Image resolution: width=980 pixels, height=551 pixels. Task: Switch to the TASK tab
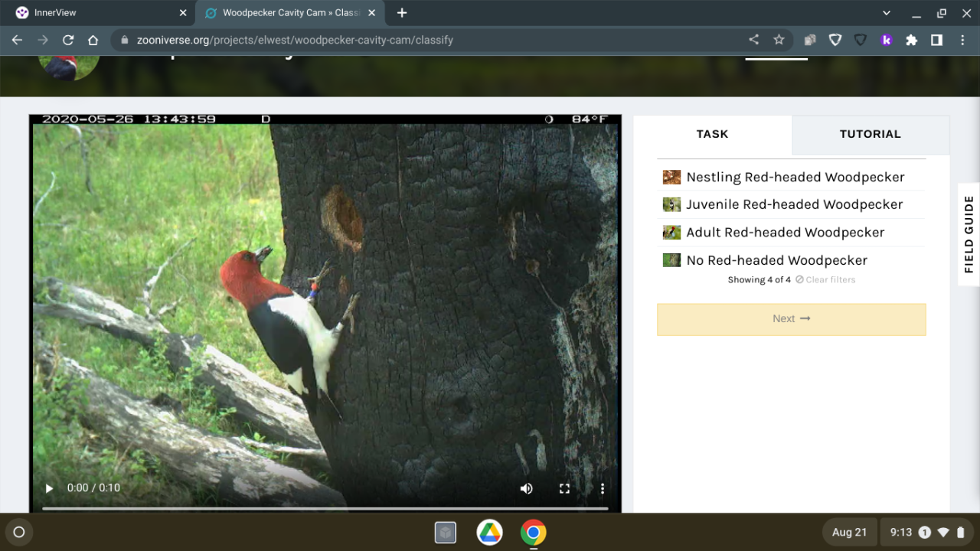tap(712, 134)
